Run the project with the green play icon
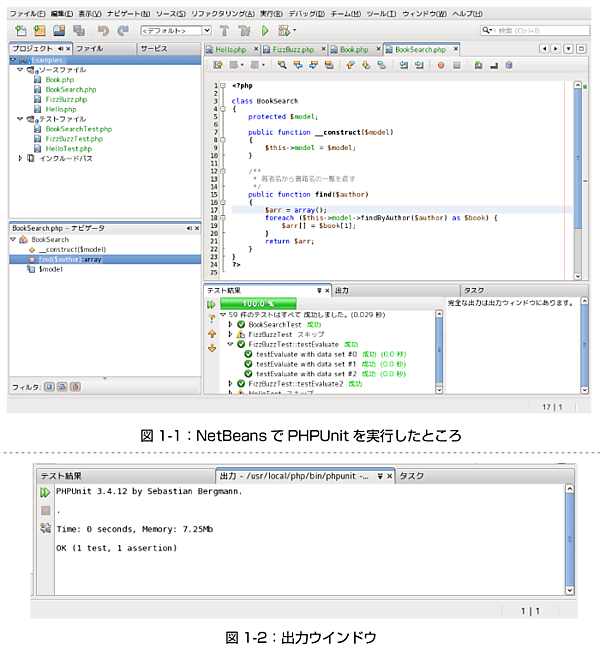The height and width of the screenshot is (655, 600). click(x=264, y=31)
